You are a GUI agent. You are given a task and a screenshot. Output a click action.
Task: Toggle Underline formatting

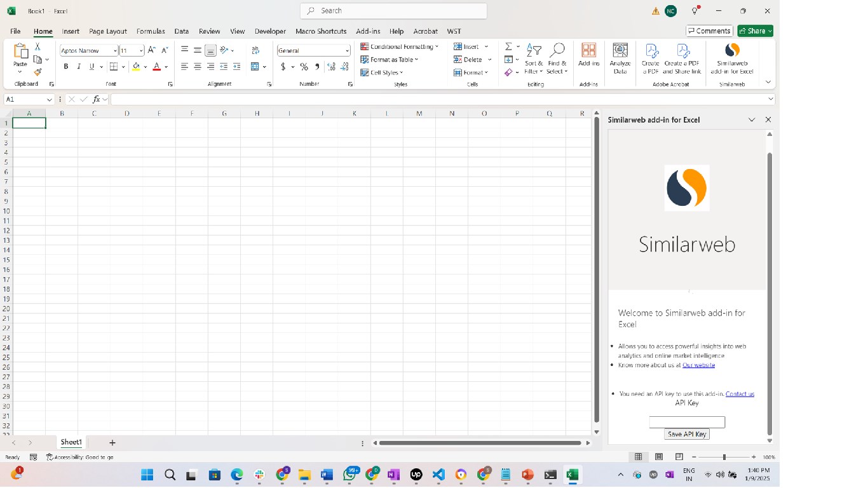point(92,67)
